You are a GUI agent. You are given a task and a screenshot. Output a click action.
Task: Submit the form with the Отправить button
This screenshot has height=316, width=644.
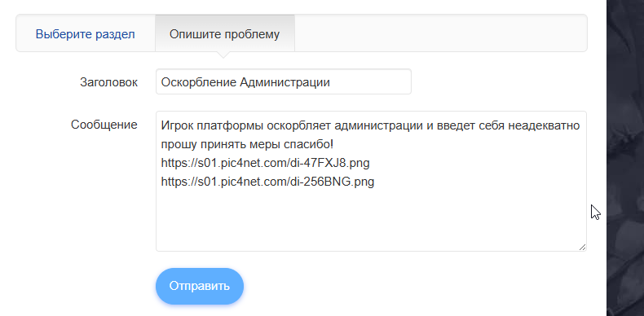[x=200, y=286]
